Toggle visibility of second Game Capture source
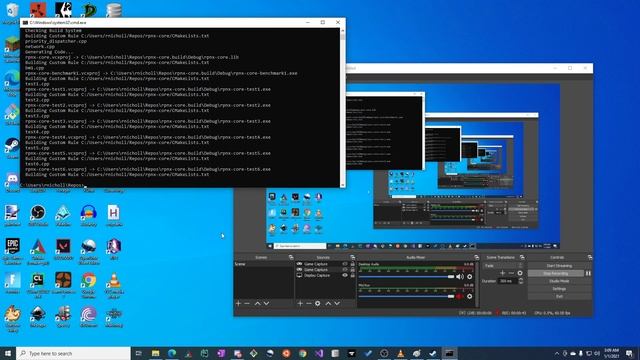 click(x=345, y=270)
